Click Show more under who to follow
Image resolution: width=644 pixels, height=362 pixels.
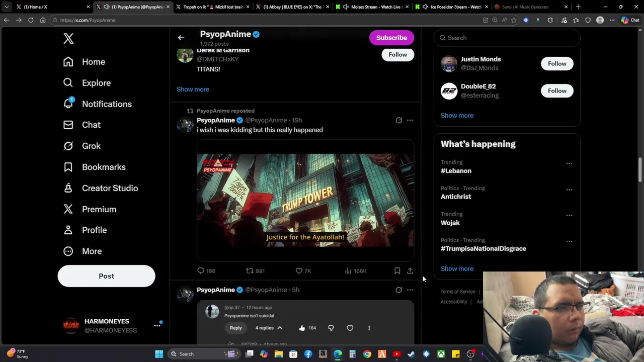coord(457,115)
